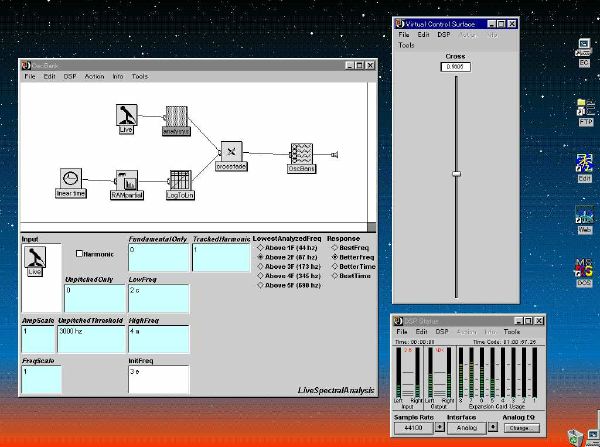
Task: Select the LogToLin grid node
Action: [180, 180]
